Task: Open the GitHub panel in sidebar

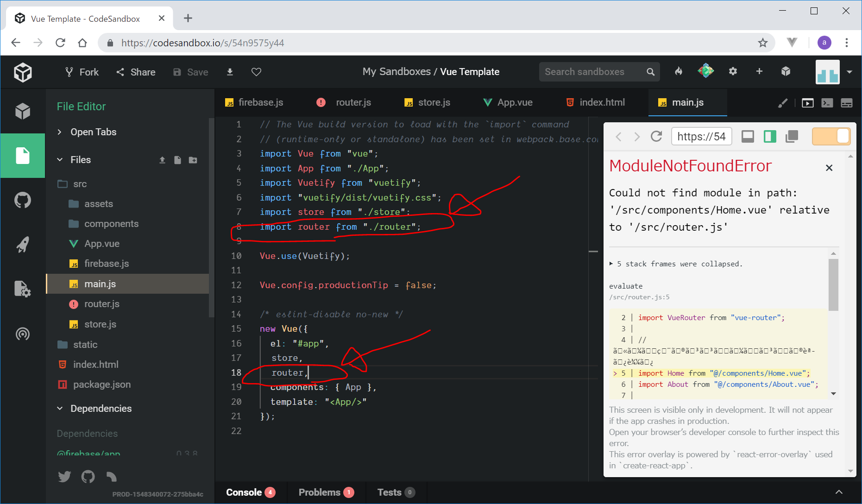Action: pos(22,201)
